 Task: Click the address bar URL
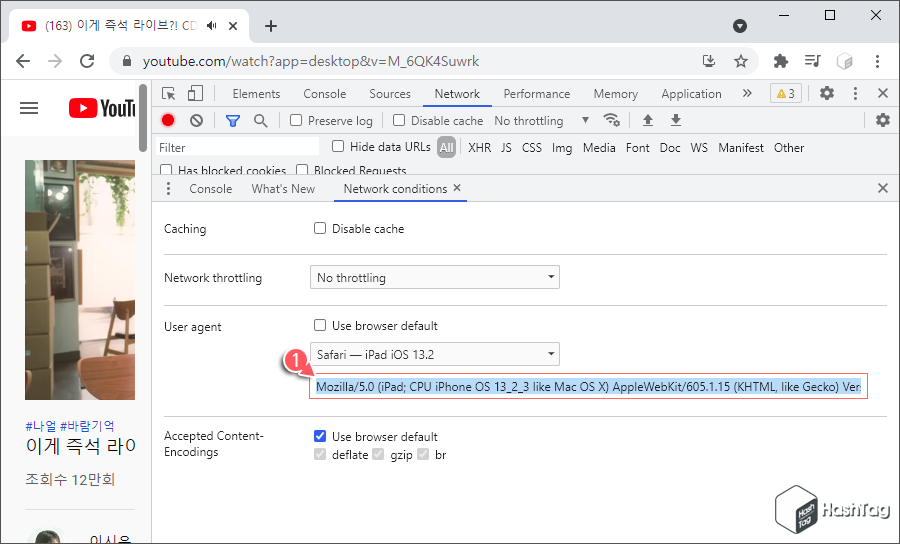(311, 61)
